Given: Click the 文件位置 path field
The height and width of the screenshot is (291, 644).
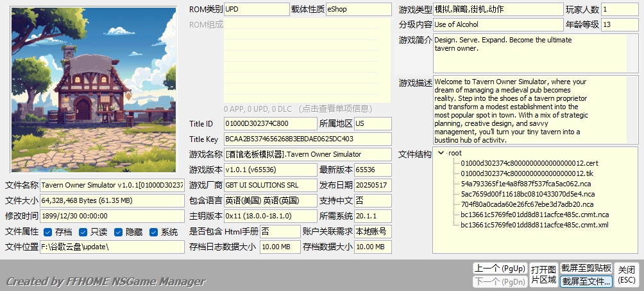Looking at the screenshot, I should [112, 247].
